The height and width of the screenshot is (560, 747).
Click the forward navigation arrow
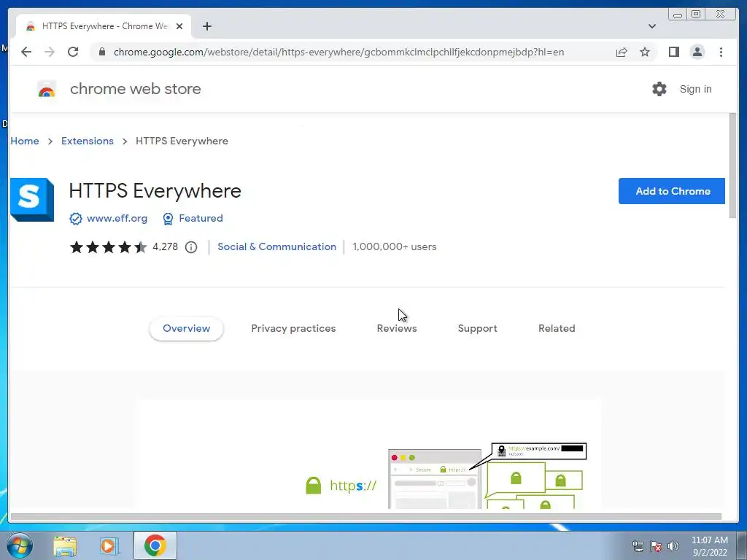[50, 52]
